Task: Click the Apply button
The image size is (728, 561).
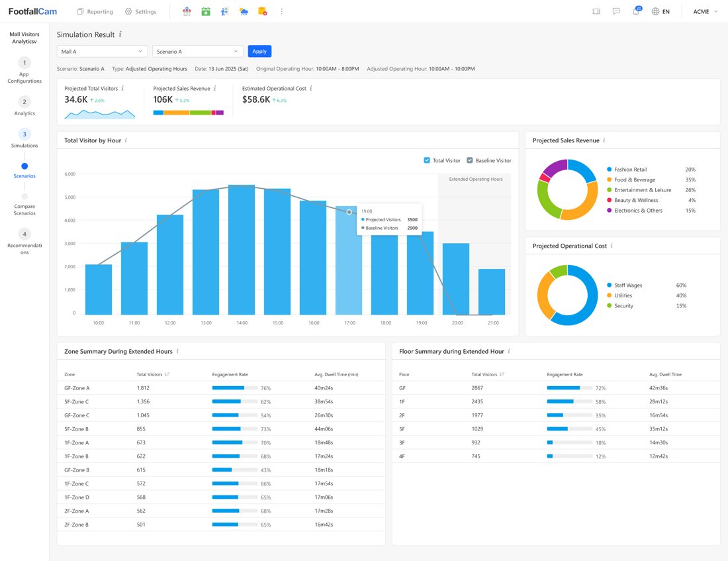Action: point(259,51)
